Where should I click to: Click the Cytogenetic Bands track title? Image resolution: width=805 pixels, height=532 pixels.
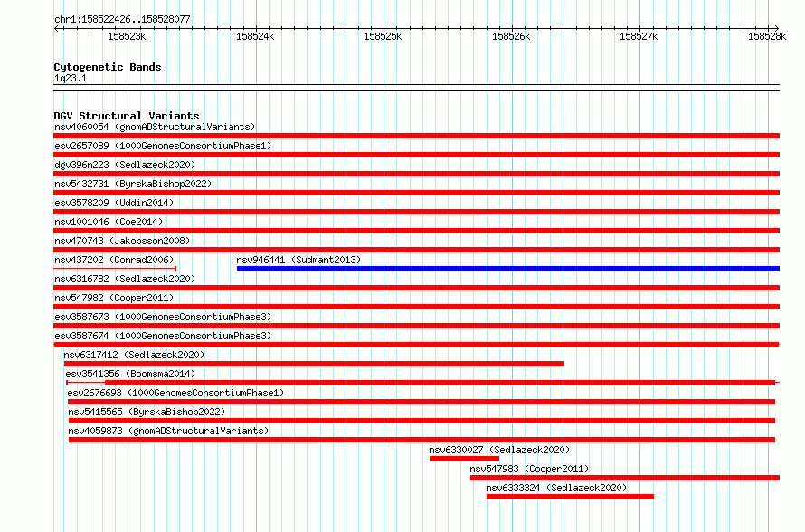point(108,67)
